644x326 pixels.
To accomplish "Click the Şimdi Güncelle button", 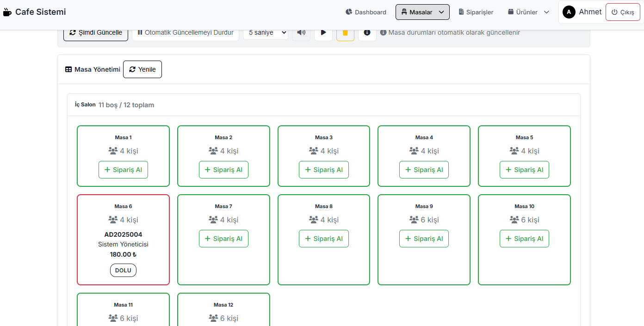I will pyautogui.click(x=96, y=32).
